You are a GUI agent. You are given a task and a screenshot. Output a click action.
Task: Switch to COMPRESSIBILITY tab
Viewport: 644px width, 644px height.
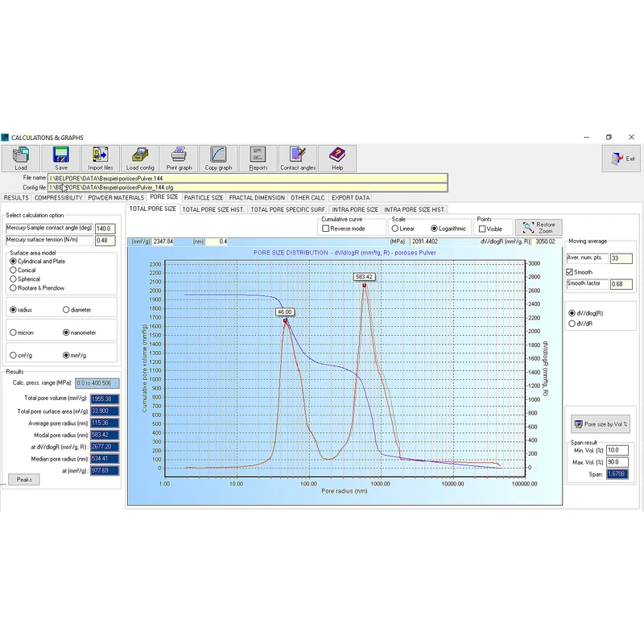coord(58,198)
